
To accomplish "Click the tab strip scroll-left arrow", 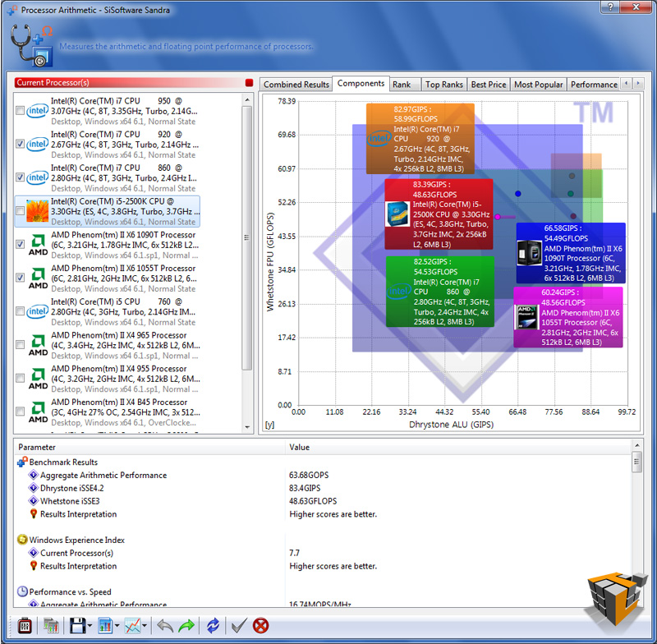I will click(626, 84).
